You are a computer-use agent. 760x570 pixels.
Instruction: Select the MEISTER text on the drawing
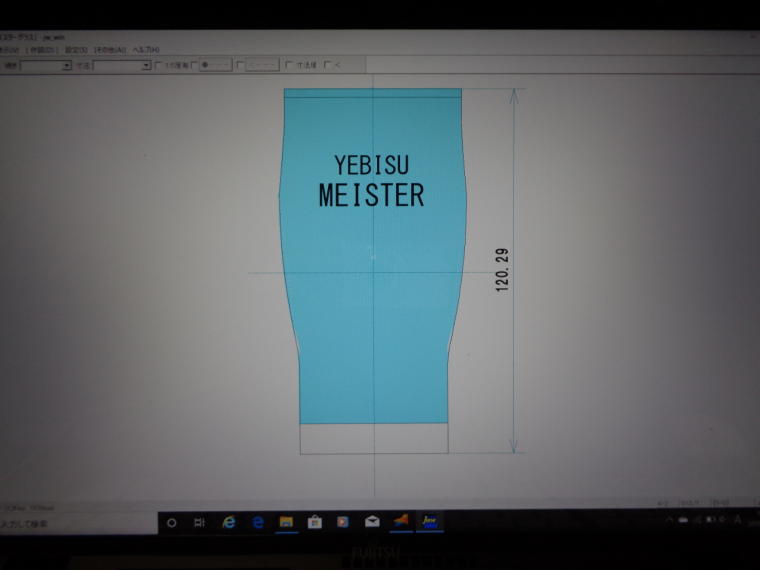point(371,195)
